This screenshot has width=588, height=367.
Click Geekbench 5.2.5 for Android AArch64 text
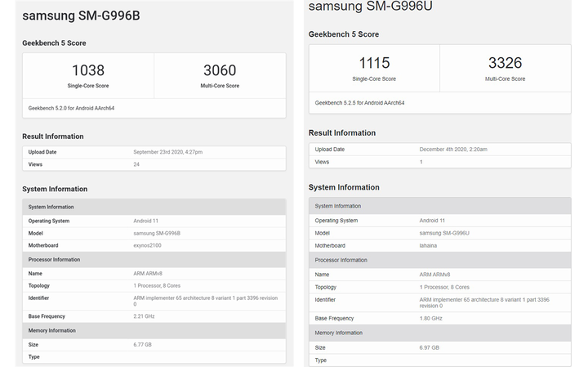tap(359, 103)
